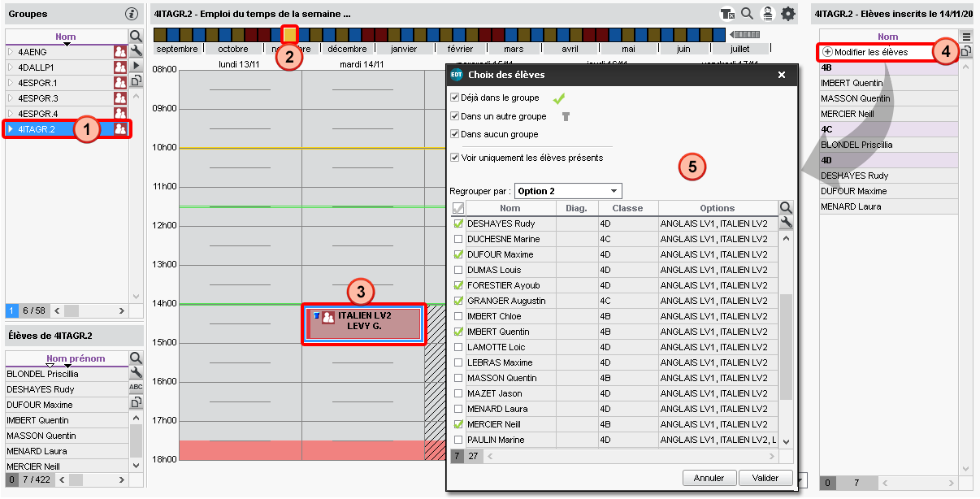
Task: Click the Annuler button
Action: click(x=709, y=478)
